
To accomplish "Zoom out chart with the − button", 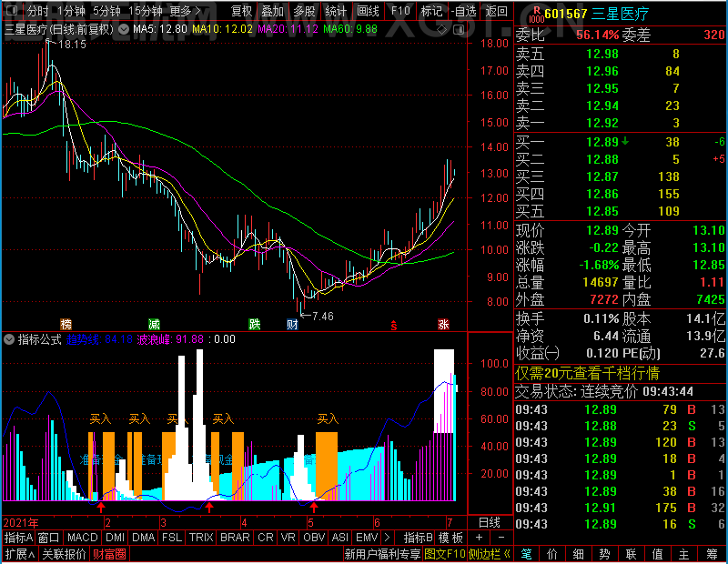I will 501,538.
